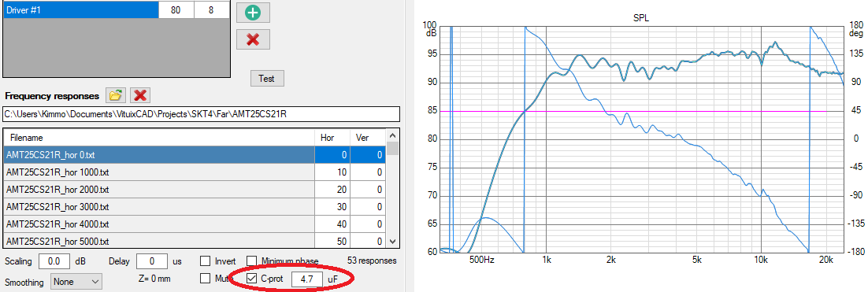Image resolution: width=868 pixels, height=292 pixels.
Task: Click Hor value 50 cell
Action: [332, 241]
